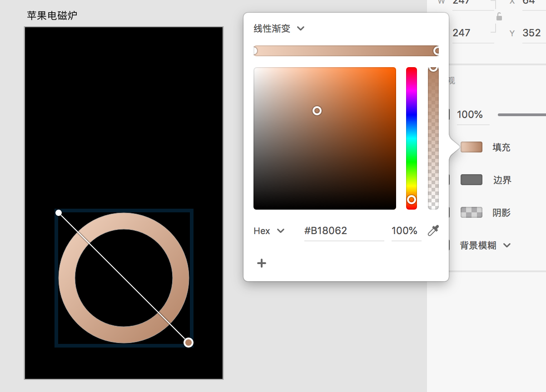Open the 填充 fill gradient swatch

(x=472, y=147)
